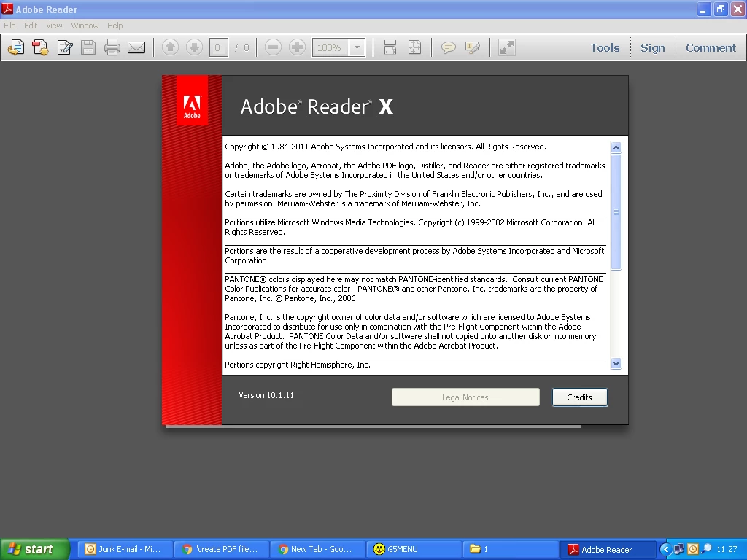Click the zoom out minus icon
This screenshot has width=747, height=560.
(x=273, y=47)
